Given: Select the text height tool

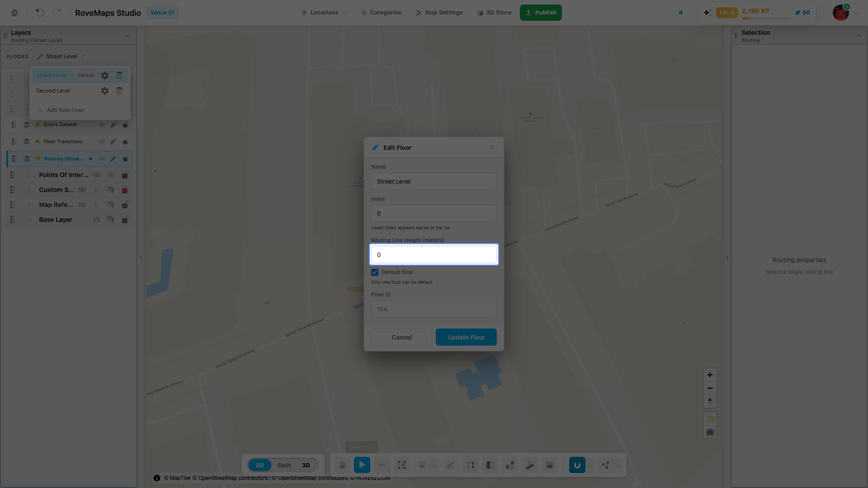Looking at the screenshot, I should pos(470,465).
